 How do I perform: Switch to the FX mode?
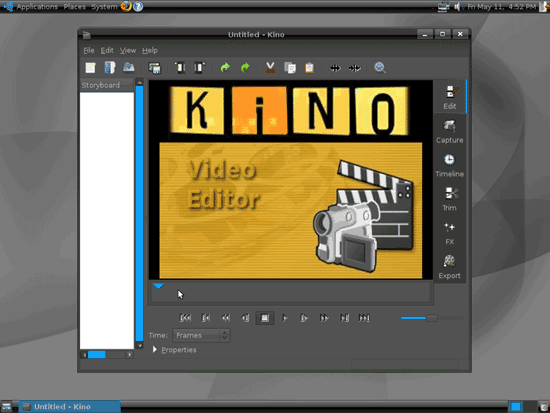pyautogui.click(x=450, y=233)
